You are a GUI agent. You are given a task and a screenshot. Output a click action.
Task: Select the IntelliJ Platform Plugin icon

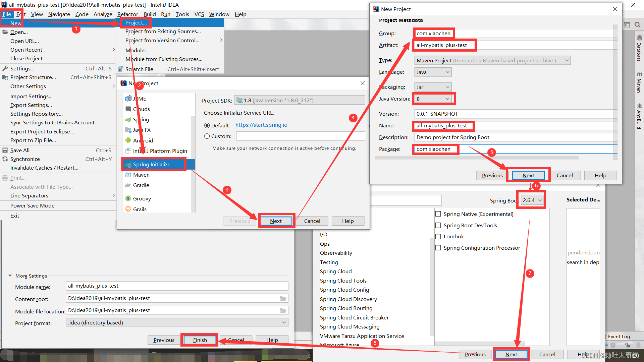click(x=128, y=151)
